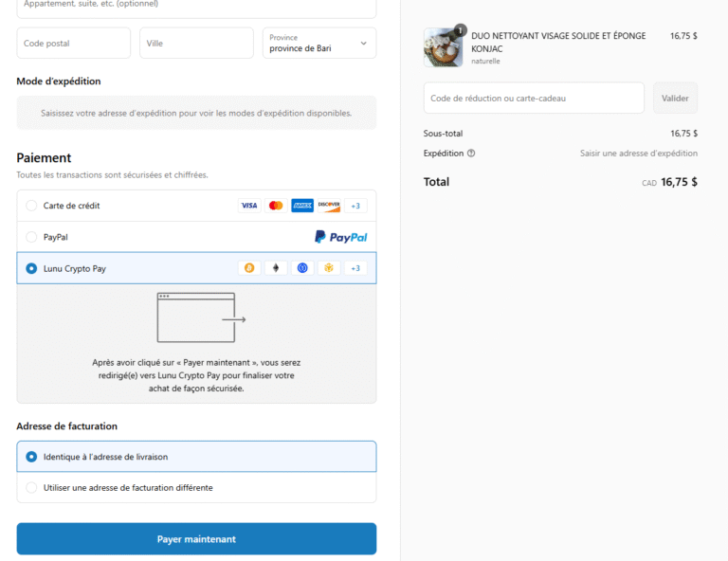Select Carte de crédit payment option
Image resolution: width=728 pixels, height=561 pixels.
(x=31, y=206)
